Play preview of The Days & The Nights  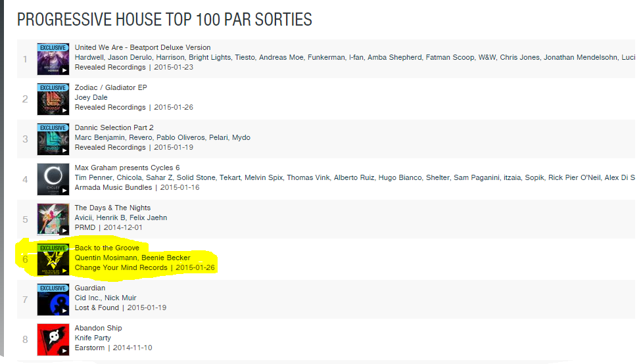point(64,231)
